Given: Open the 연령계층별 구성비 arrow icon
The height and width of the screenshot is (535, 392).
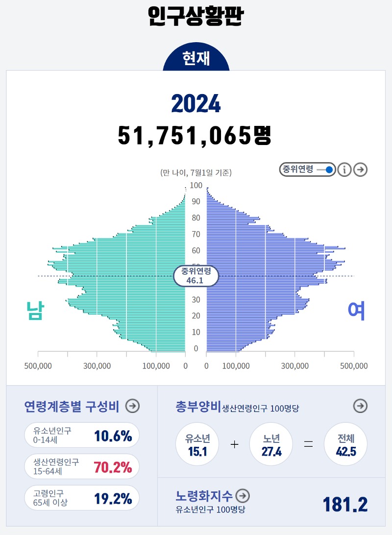Looking at the screenshot, I should pos(132,406).
